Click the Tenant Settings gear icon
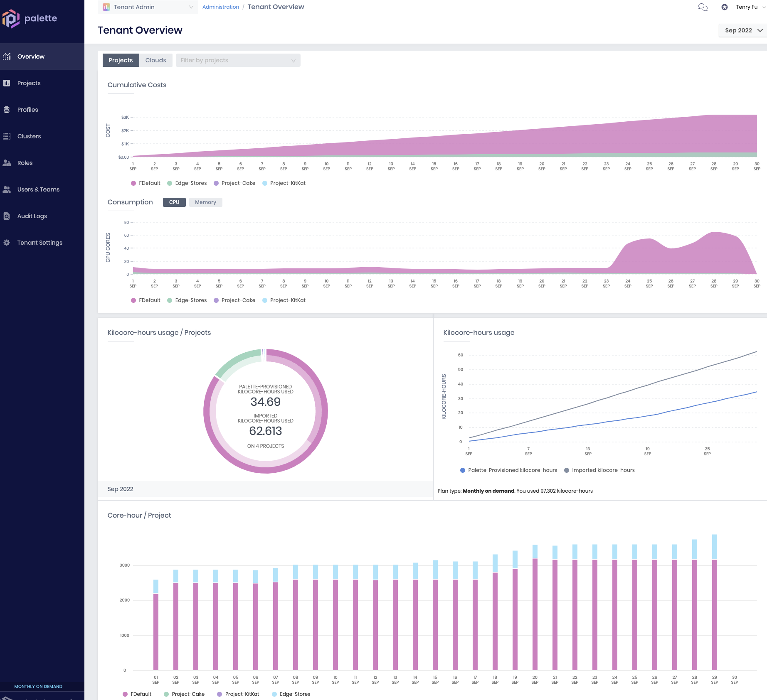Viewport: 767px width, 700px height. pos(7,243)
